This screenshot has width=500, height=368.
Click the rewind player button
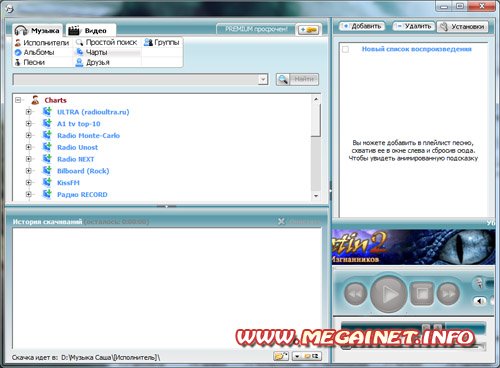click(355, 294)
